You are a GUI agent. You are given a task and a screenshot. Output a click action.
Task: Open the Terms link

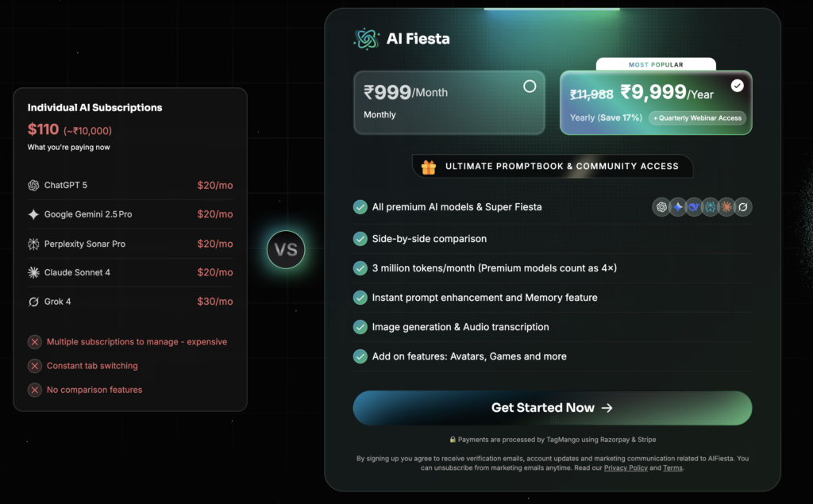[672, 468]
